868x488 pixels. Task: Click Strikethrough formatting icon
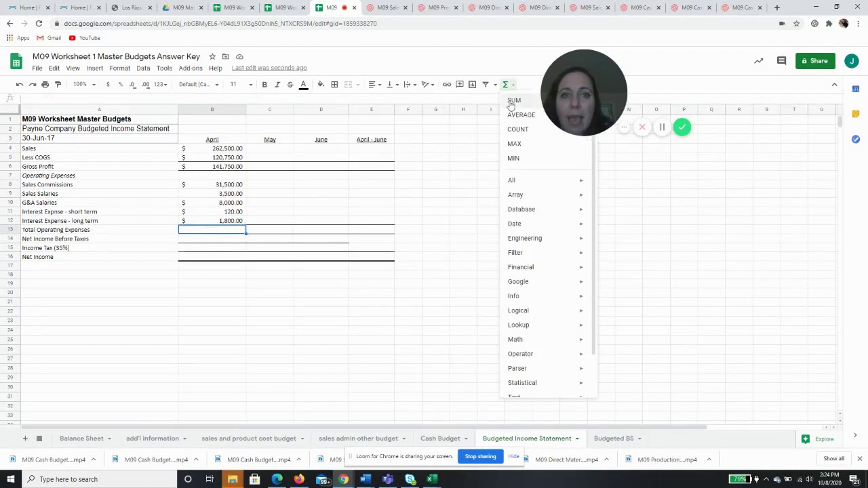(290, 84)
